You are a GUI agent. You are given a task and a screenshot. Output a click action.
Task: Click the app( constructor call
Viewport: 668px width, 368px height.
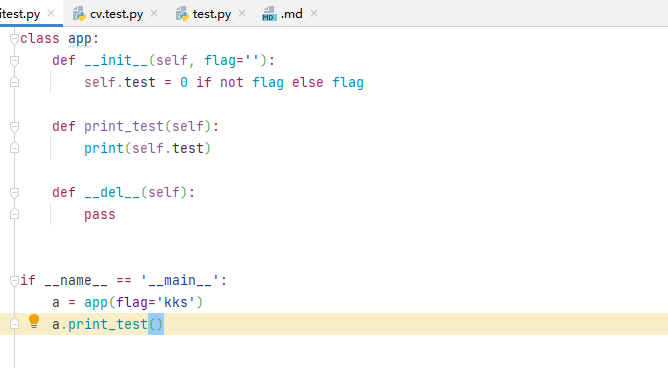click(x=96, y=302)
